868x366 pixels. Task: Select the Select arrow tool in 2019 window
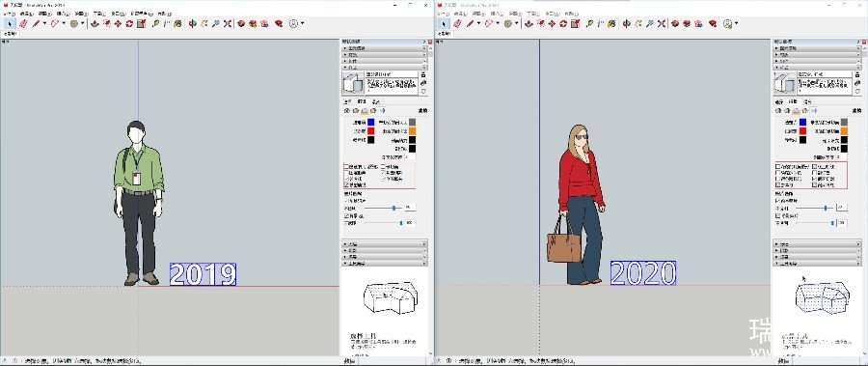(10, 24)
